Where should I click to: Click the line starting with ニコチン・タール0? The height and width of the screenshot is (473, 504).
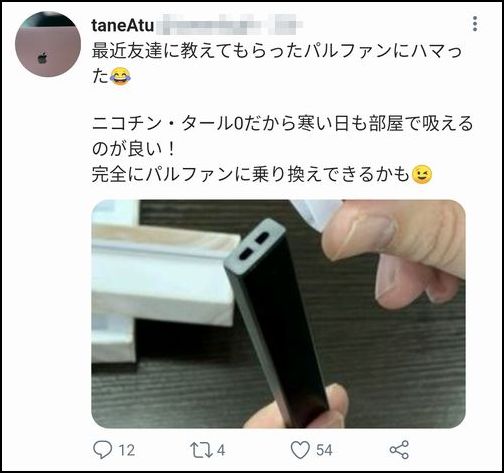pos(282,124)
